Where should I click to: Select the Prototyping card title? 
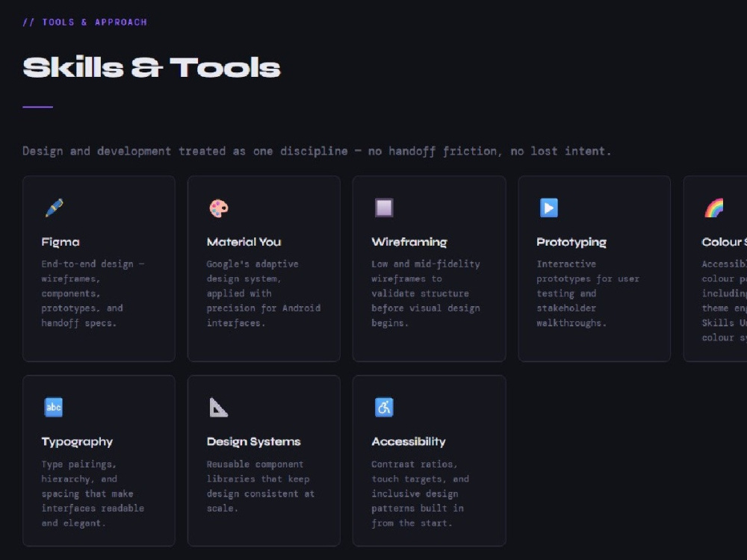coord(571,242)
